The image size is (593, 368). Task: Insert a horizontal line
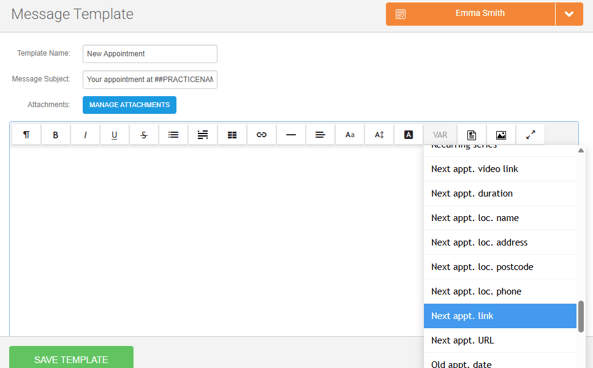click(291, 135)
